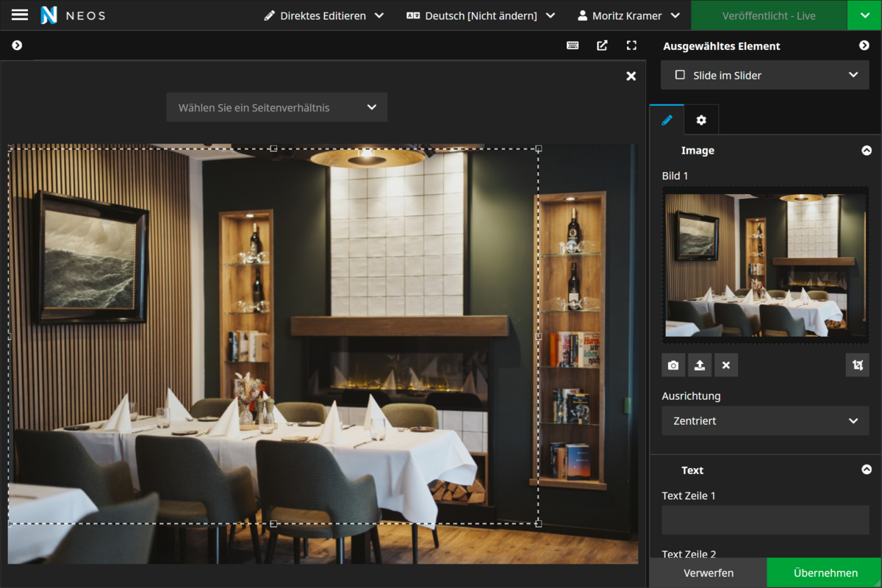The width and height of the screenshot is (882, 588).
Task: Click the Neos logo
Action: coord(49,15)
